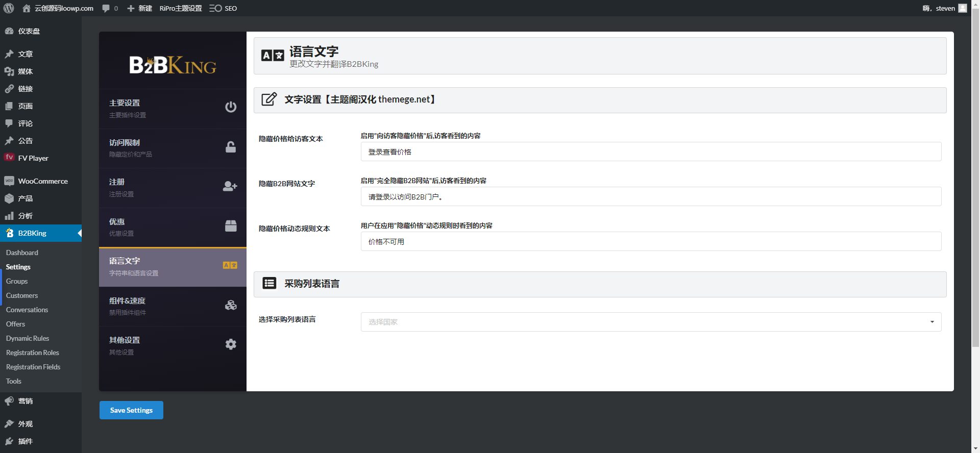The height and width of the screenshot is (453, 980).
Task: Click the B2BKing sidebar menu
Action: pos(41,233)
